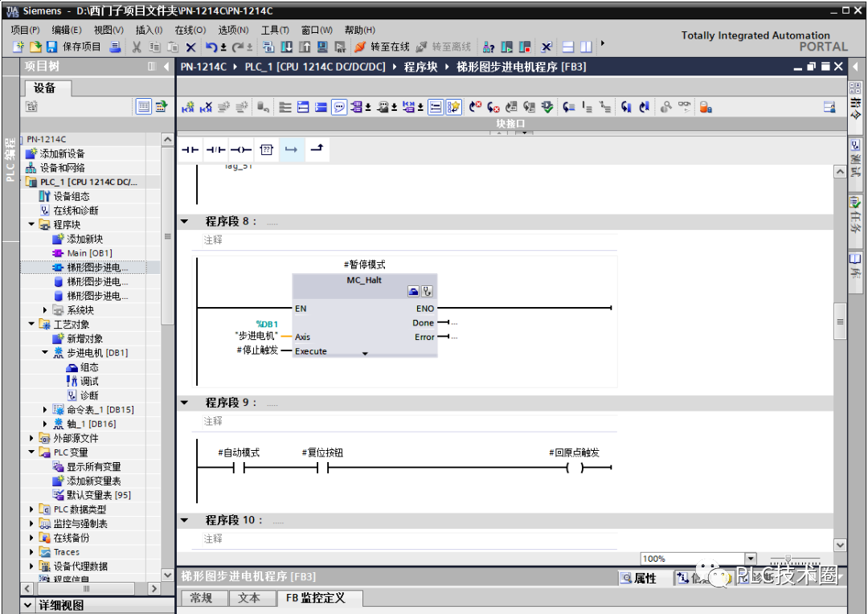Insert a normally closed contact
Image resolution: width=868 pixels, height=614 pixels.
[215, 149]
